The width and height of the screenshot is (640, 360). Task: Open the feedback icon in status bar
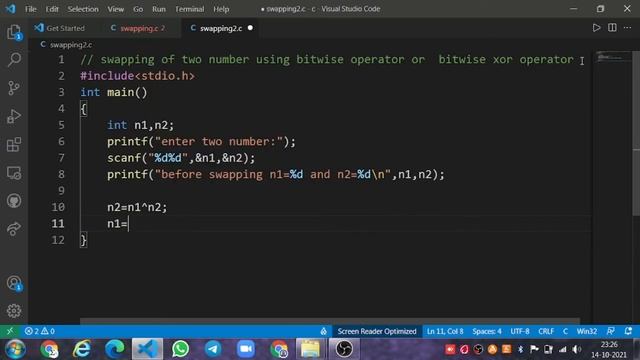pos(611,331)
